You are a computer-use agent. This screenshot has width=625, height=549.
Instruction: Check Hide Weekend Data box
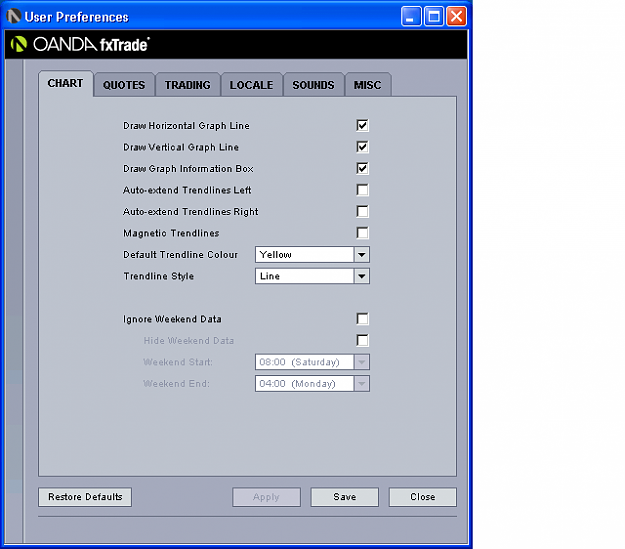(362, 340)
